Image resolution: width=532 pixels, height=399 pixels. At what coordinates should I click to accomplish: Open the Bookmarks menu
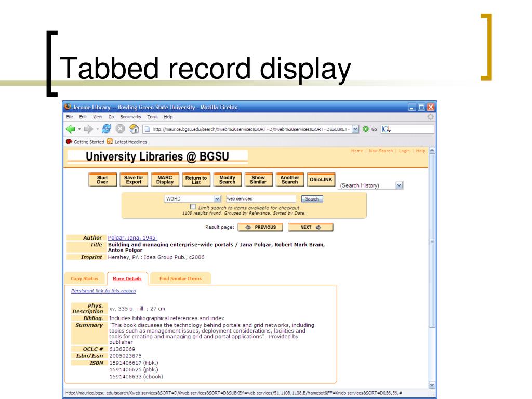[x=130, y=117]
